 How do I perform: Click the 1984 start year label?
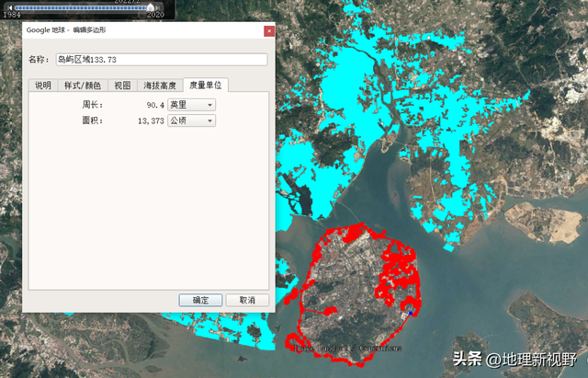coord(12,15)
